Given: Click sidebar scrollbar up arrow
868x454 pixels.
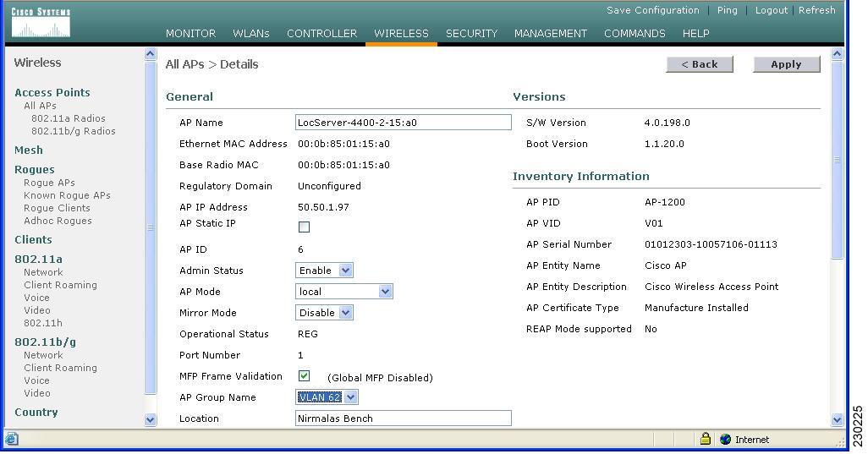Looking at the screenshot, I should click(150, 53).
